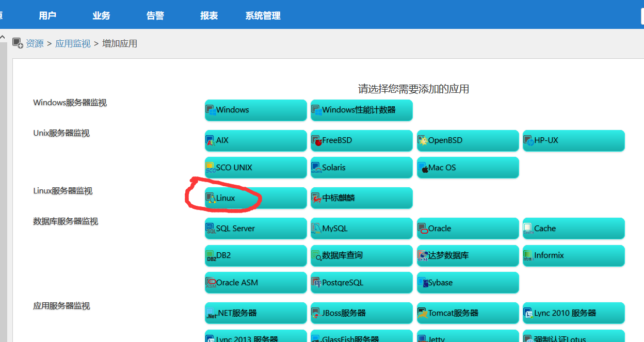This screenshot has width=644, height=342.
Task: Click the Windows服务器监视 category label
Action: 70,103
